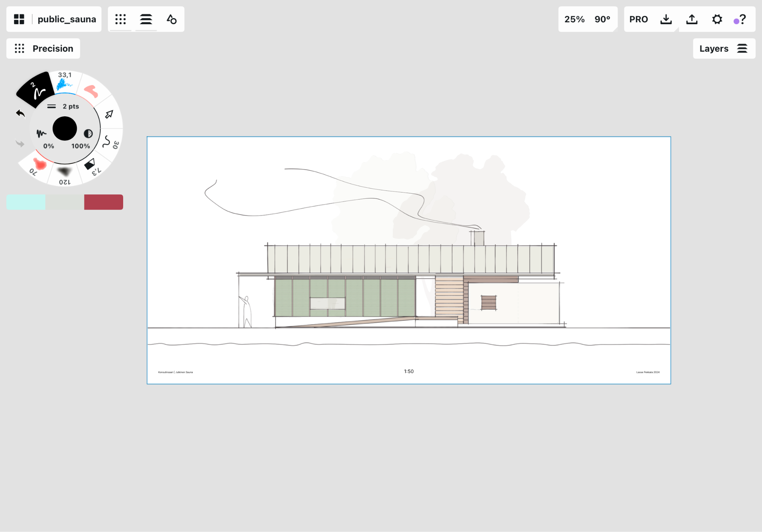
Task: Adjust the 2 pts line size
Action: [63, 106]
